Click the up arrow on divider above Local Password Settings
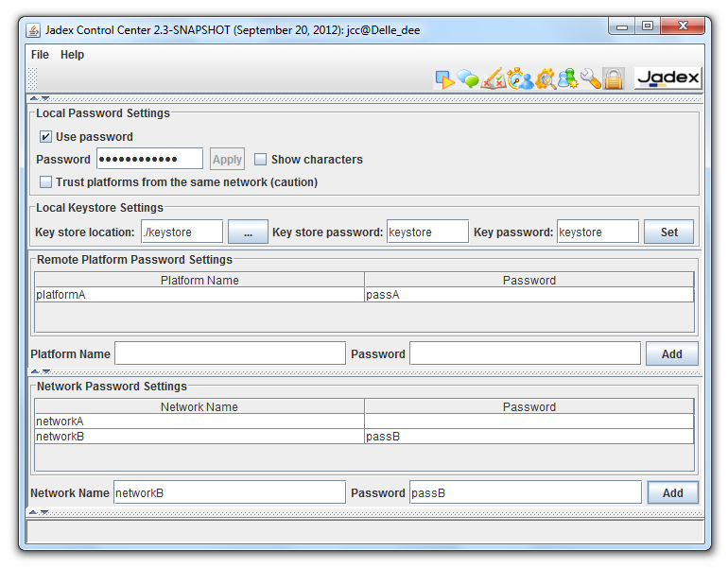Image resolution: width=728 pixels, height=568 pixels. [x=34, y=98]
